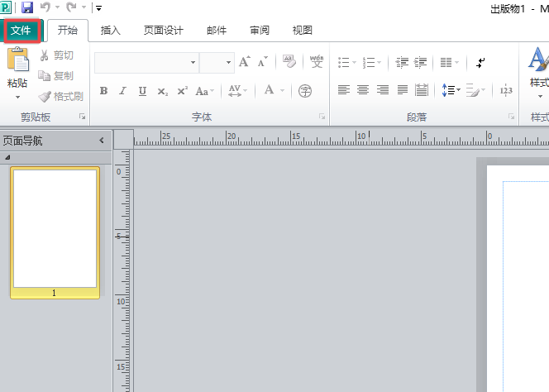Toggle Italic text formatting
The height and width of the screenshot is (392, 549).
(x=122, y=91)
